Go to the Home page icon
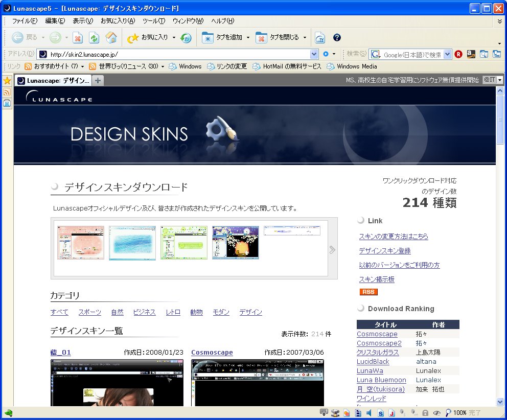 pyautogui.click(x=111, y=37)
